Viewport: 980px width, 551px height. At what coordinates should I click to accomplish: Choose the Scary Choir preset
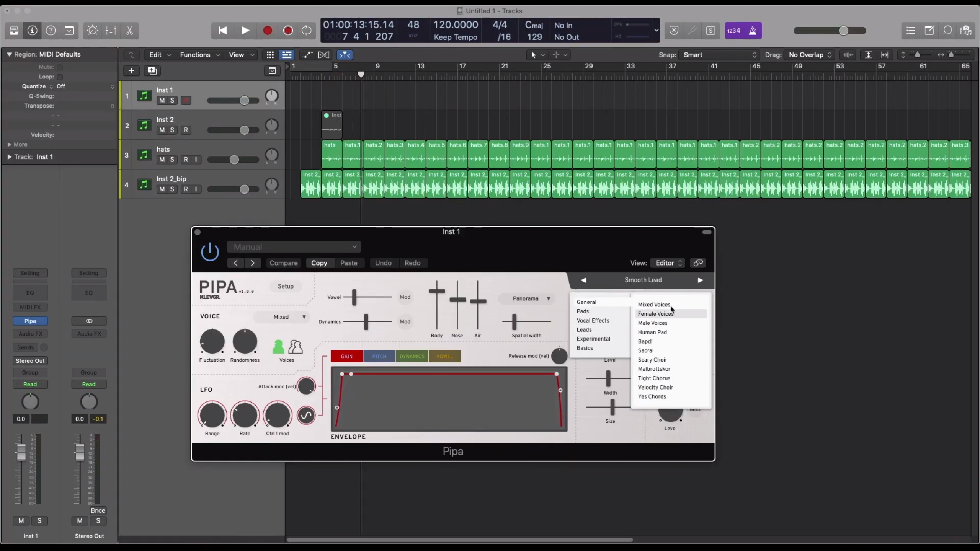(652, 360)
